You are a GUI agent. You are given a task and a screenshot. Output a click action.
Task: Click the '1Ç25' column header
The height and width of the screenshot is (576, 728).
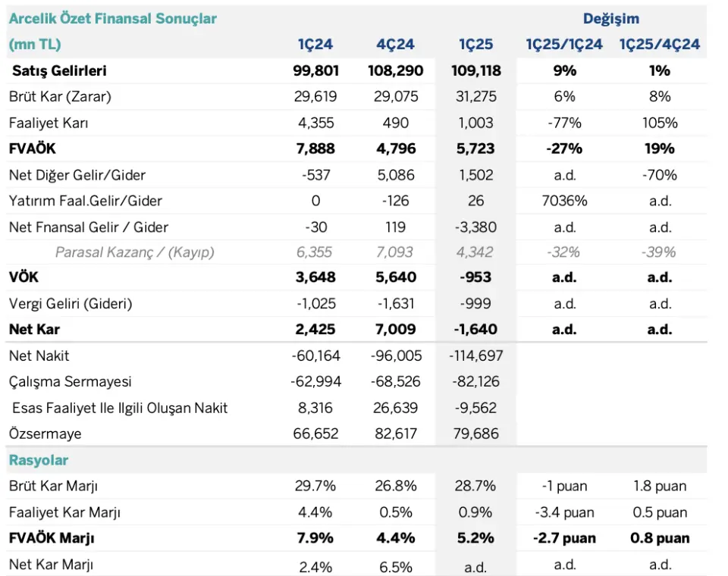coord(476,45)
